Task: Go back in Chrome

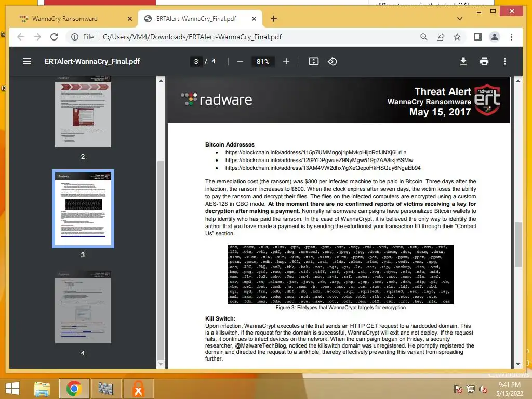Action: coord(21,37)
